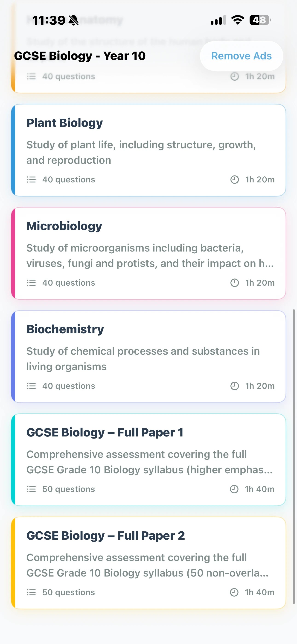Tap the Remove Ads button
Screen dimensions: 297x644
pos(241,56)
